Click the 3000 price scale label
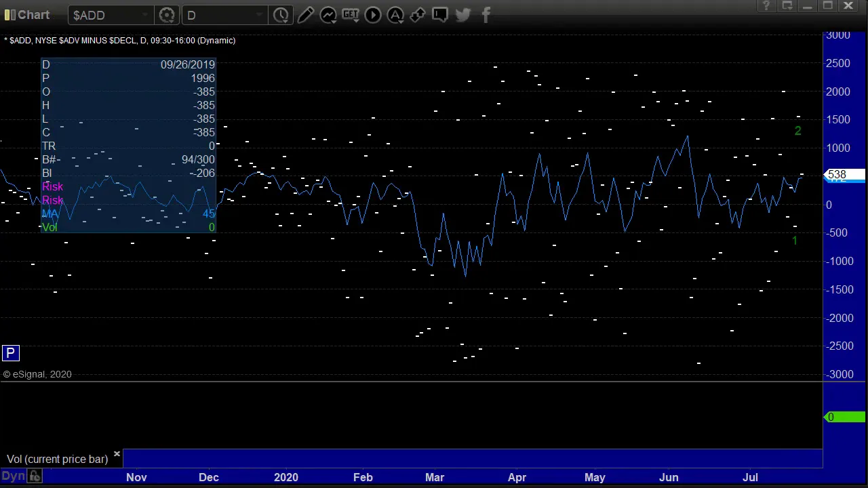Screen dimensions: 868x488 click(x=838, y=35)
